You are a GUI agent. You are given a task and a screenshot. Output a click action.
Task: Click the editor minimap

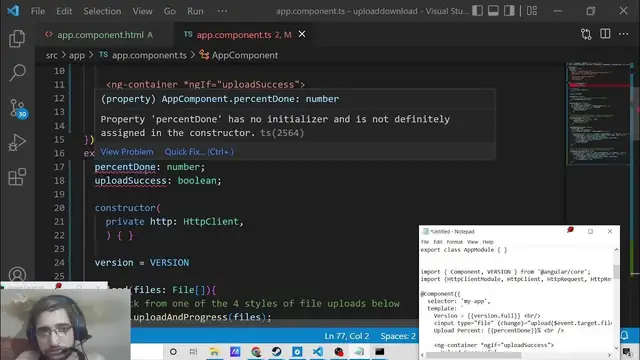599,113
